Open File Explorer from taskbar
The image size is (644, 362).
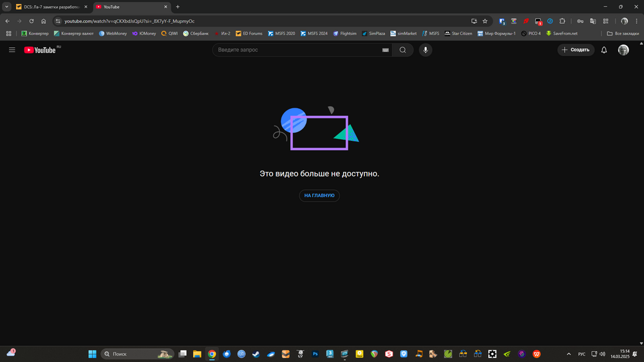pyautogui.click(x=197, y=354)
